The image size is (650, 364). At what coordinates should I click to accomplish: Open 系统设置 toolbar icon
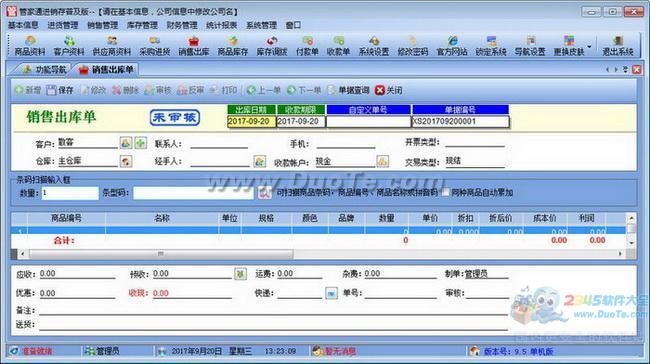click(374, 46)
